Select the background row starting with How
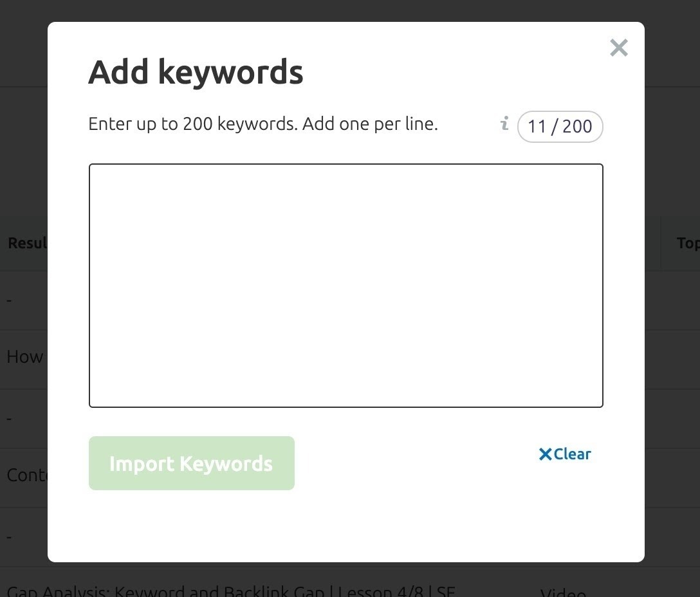Viewport: 700px width, 597px height. (x=24, y=357)
